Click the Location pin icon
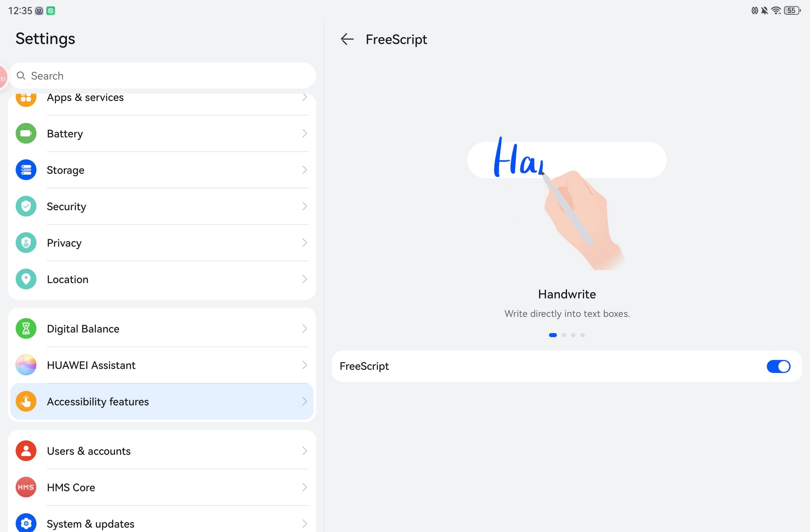 click(26, 279)
